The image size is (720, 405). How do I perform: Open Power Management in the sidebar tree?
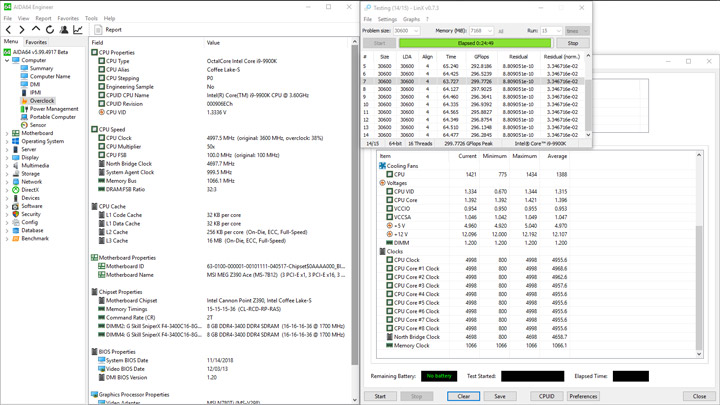pyautogui.click(x=54, y=109)
